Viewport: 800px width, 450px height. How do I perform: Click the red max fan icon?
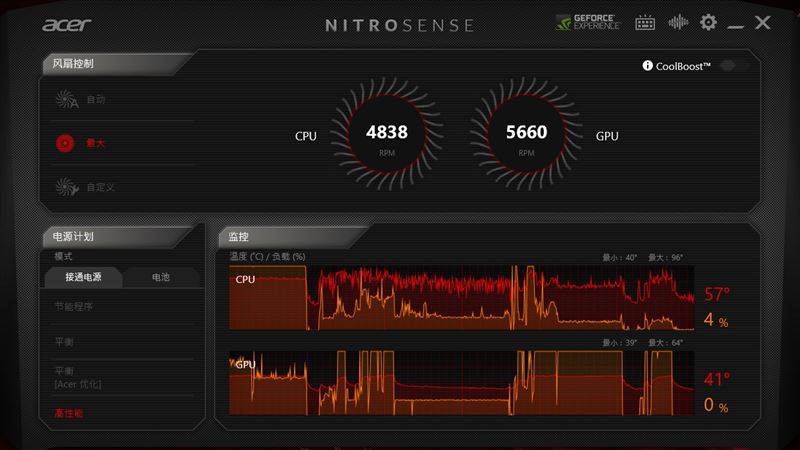[x=65, y=143]
